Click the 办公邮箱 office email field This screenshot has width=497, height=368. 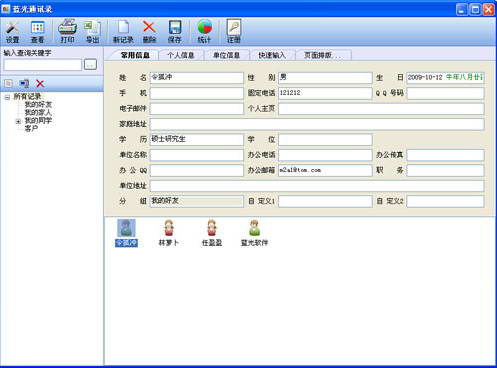325,170
